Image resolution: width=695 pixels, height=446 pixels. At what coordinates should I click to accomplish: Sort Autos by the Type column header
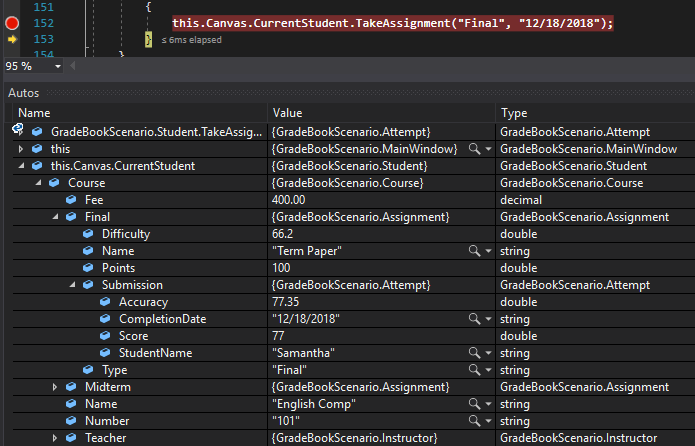(514, 113)
